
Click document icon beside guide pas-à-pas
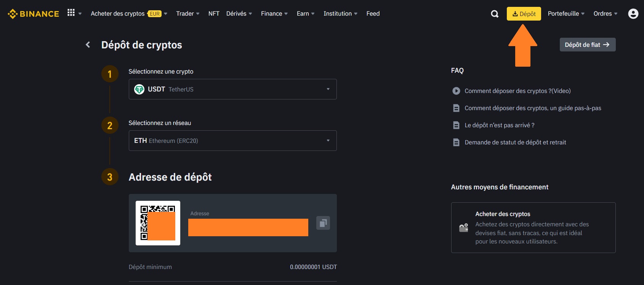(x=456, y=108)
